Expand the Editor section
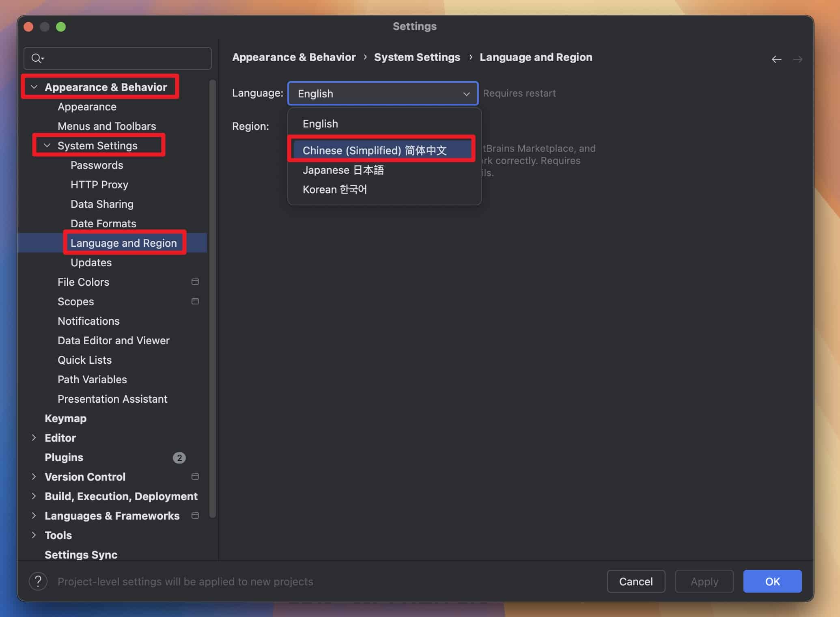840x617 pixels. [34, 438]
